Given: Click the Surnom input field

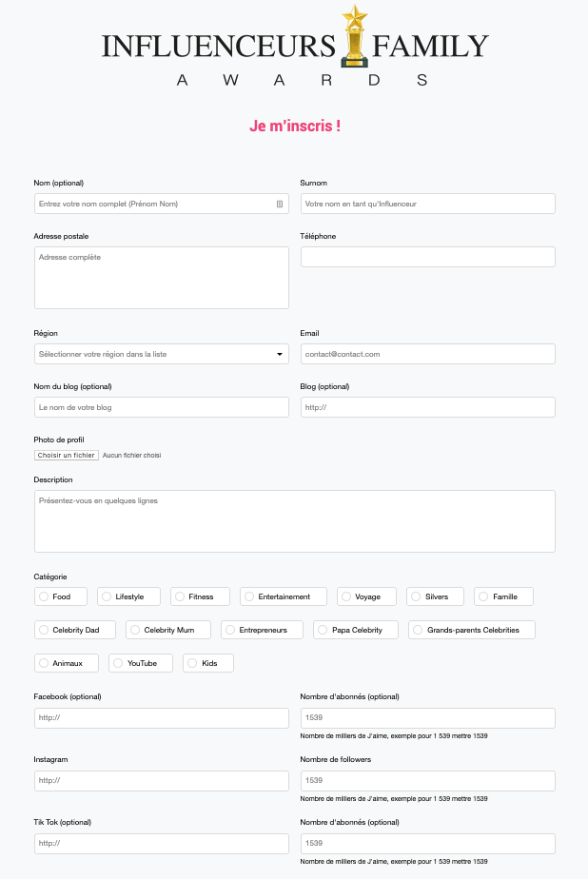Looking at the screenshot, I should (x=428, y=204).
